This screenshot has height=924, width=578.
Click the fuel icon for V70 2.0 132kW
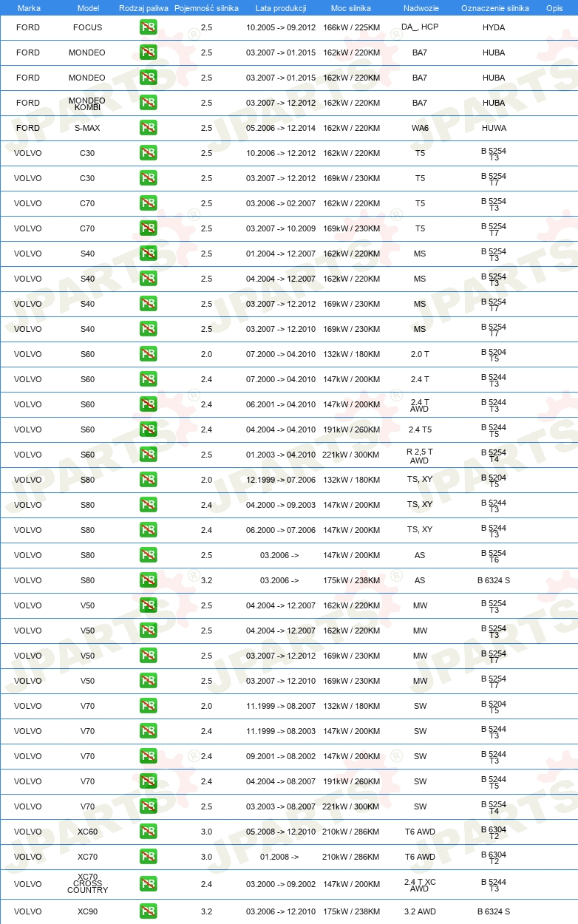click(148, 706)
